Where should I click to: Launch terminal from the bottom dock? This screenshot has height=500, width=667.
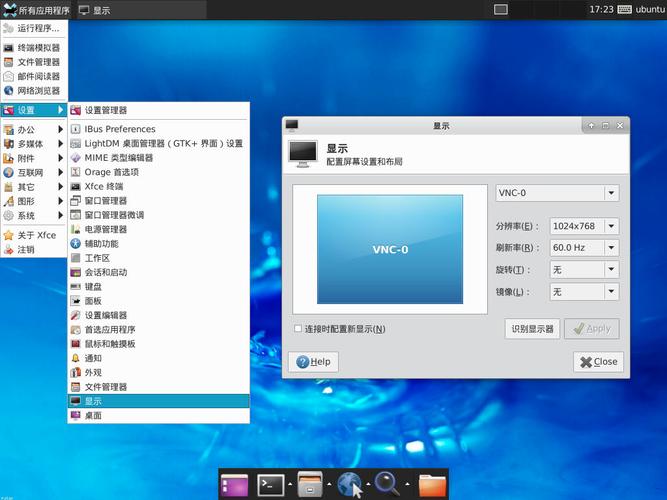coord(271,485)
